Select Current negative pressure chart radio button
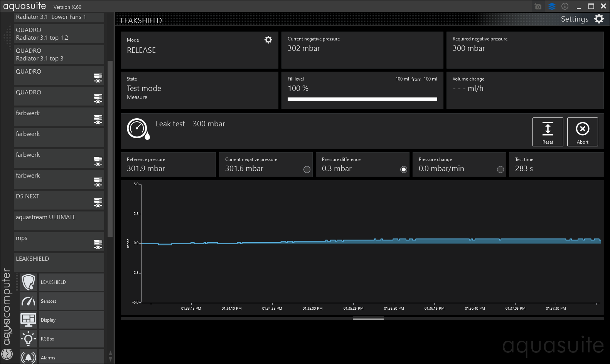This screenshot has height=364, width=610. click(x=307, y=169)
